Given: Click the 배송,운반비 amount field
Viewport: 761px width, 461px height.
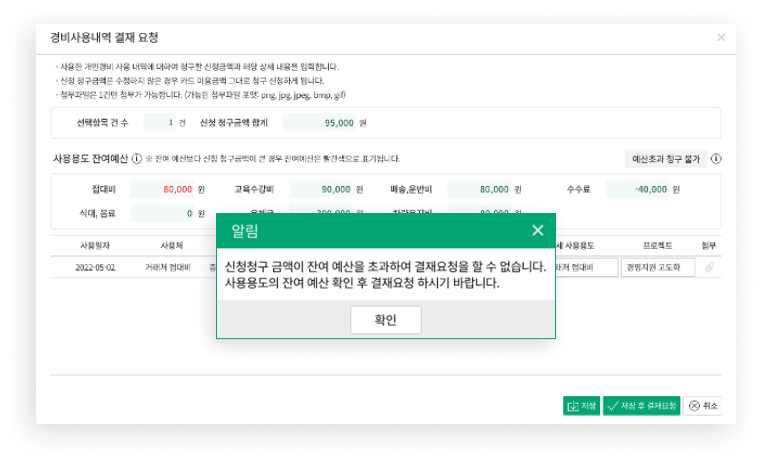Looking at the screenshot, I should point(479,188).
